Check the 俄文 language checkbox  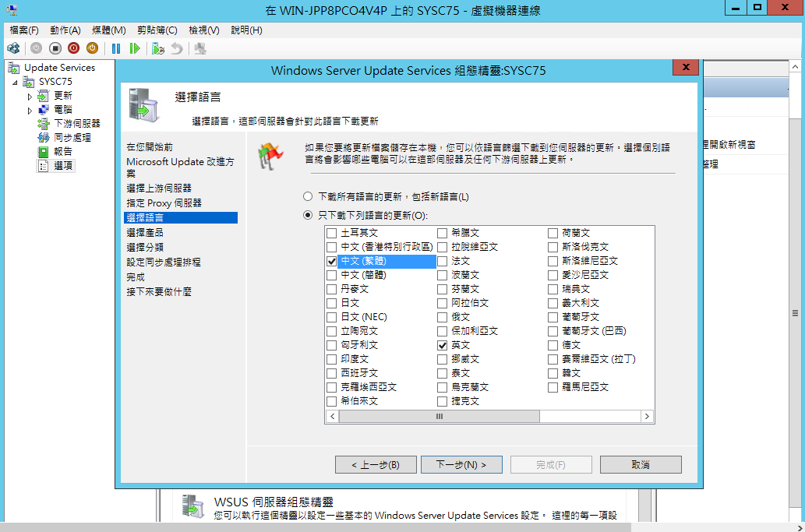[x=442, y=317]
